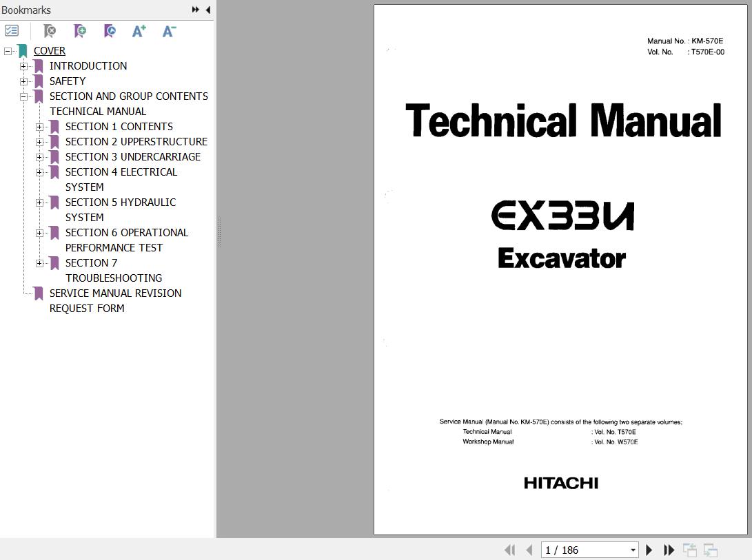Open the COVER bookmark
752x560 pixels.
point(50,51)
